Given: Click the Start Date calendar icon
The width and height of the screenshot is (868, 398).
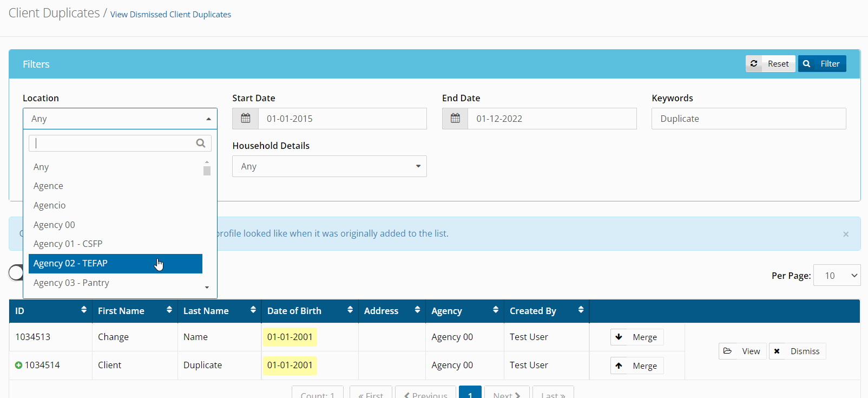Looking at the screenshot, I should pyautogui.click(x=246, y=119).
